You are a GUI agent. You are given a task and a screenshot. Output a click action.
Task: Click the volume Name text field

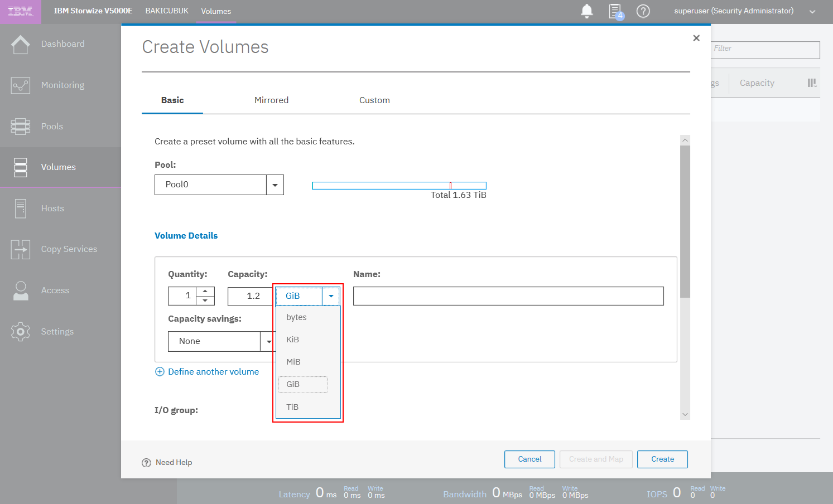coord(508,296)
